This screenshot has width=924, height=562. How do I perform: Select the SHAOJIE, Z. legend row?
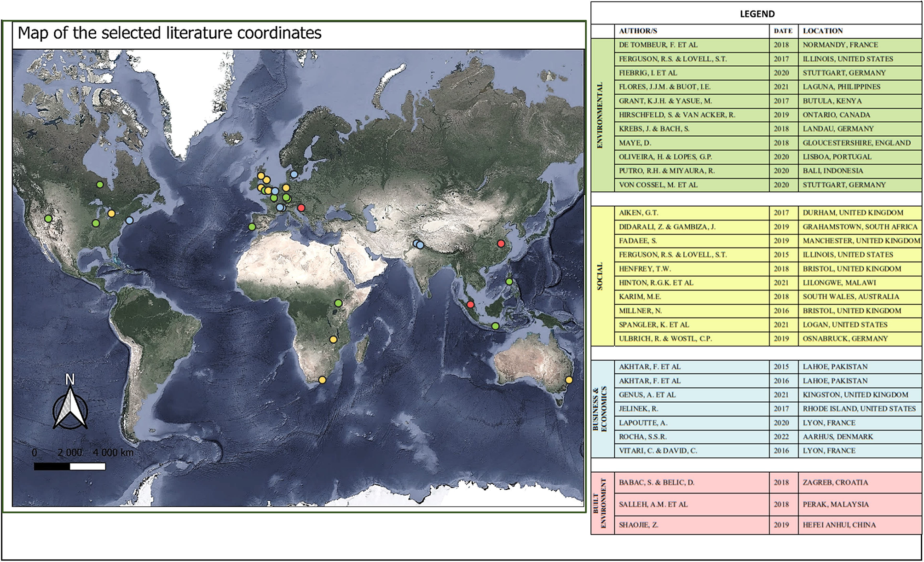638,525
